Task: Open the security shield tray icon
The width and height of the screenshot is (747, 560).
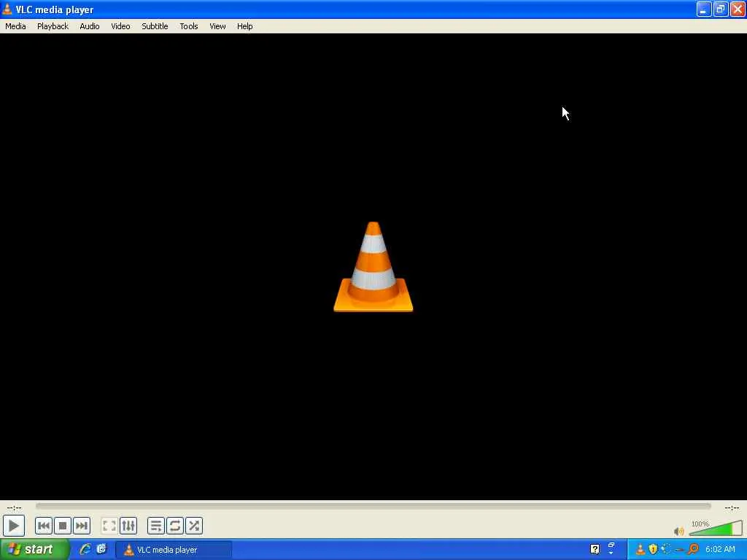Action: [653, 550]
